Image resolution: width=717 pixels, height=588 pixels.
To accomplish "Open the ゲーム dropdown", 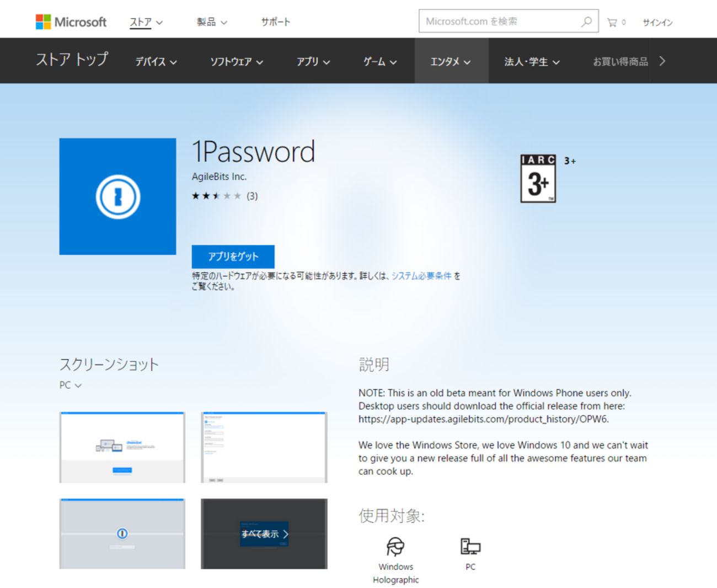I will tap(380, 62).
